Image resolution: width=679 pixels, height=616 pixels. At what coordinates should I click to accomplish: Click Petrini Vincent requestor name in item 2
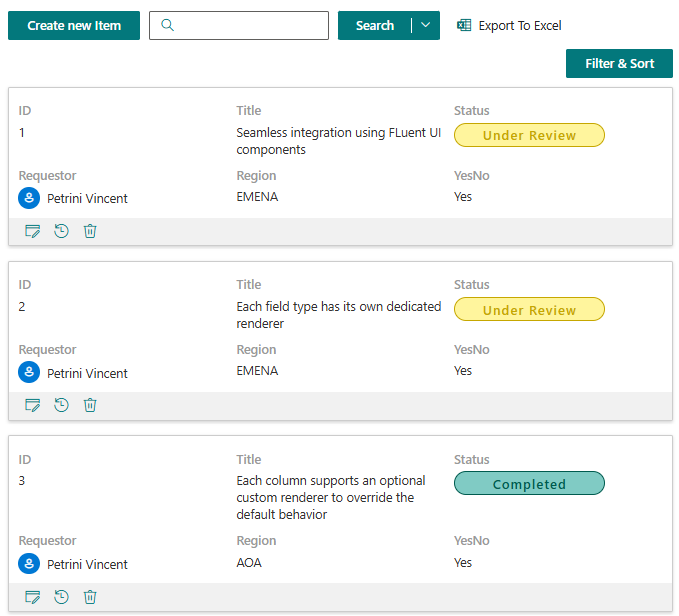pyautogui.click(x=87, y=373)
